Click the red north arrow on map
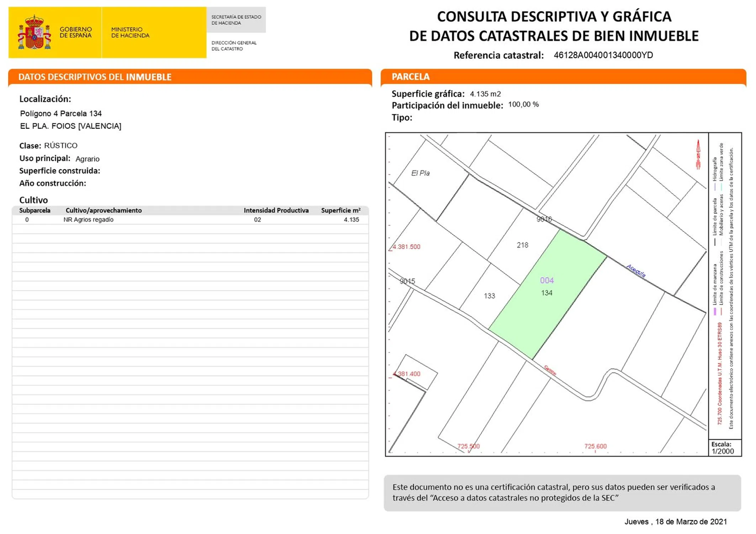 point(698,155)
